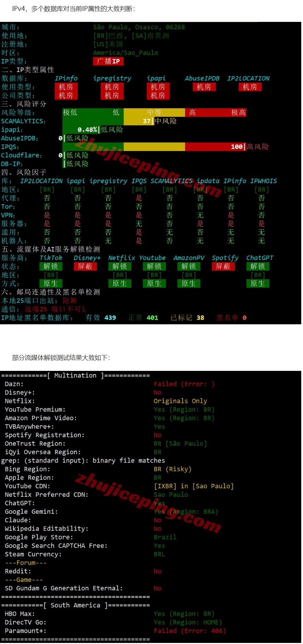Viewport: 303px width, 644px height.
Task: Click the usage location value [BR]巴西, [SA]南美洲
Action: [x=131, y=36]
